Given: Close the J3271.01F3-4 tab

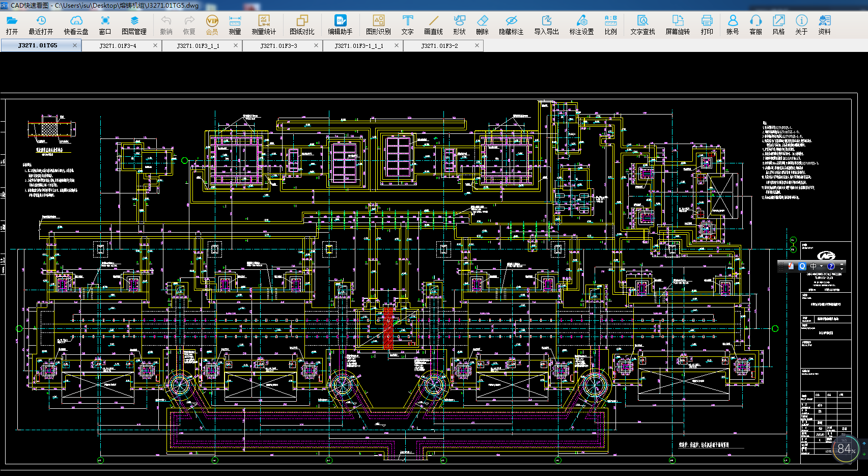Looking at the screenshot, I should click(155, 45).
